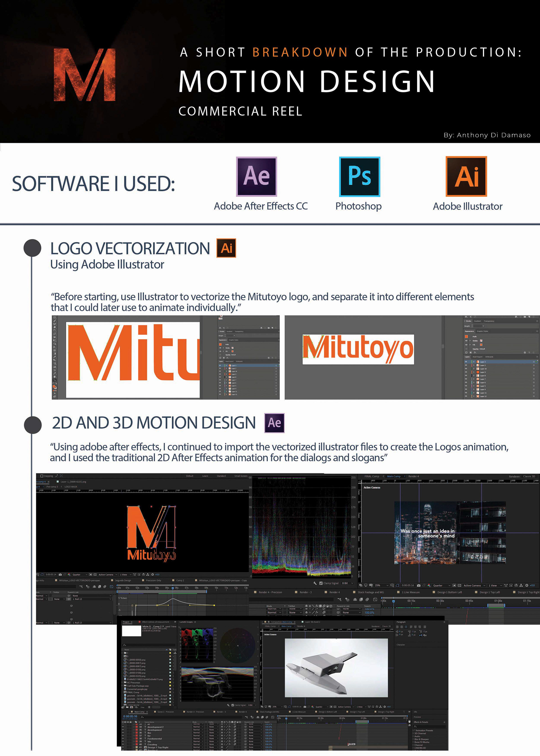Open Segundo Design timeline tab
This screenshot has height=756, width=540.
click(123, 580)
